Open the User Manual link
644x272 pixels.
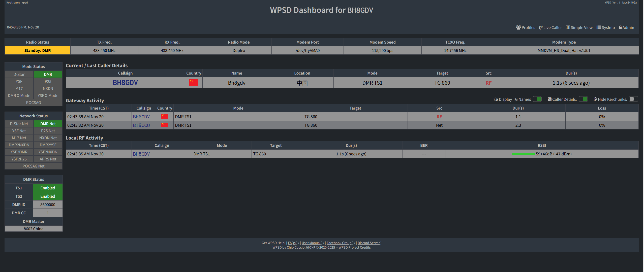[x=311, y=243]
